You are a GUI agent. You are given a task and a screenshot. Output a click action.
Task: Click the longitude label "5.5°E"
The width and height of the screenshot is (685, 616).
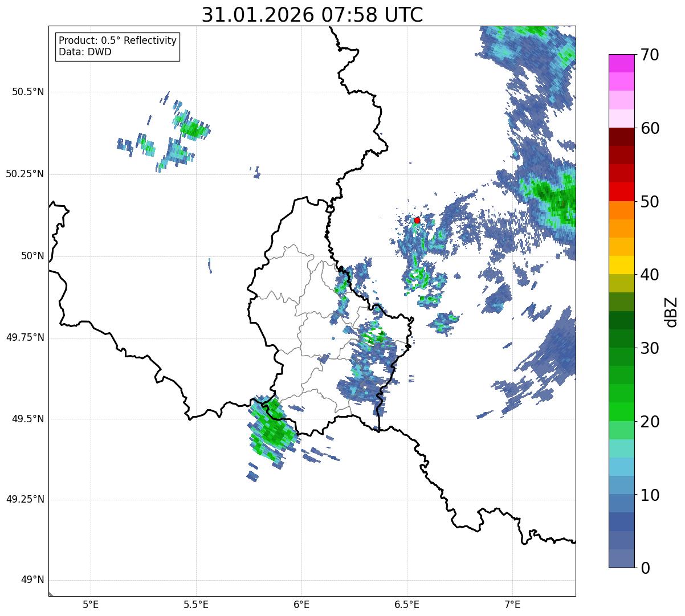point(196,604)
